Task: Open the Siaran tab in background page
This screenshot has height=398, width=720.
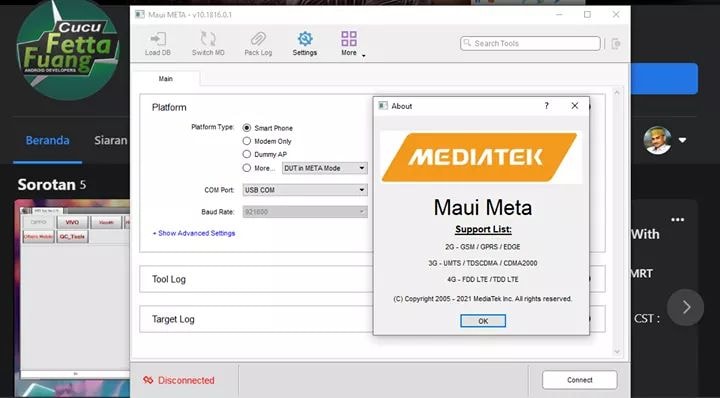Action: (x=111, y=140)
